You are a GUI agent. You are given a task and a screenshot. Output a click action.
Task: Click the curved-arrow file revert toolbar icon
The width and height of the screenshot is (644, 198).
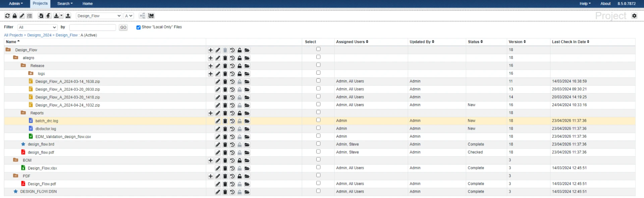48,16
